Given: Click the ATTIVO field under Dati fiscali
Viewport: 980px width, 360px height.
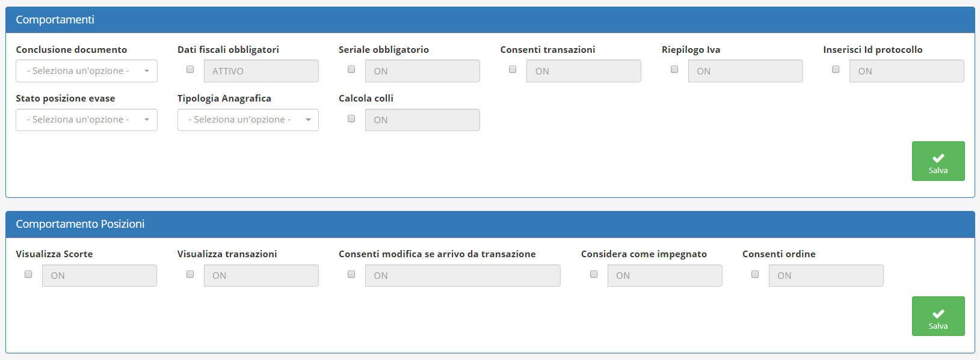Looking at the screenshot, I should pos(261,71).
